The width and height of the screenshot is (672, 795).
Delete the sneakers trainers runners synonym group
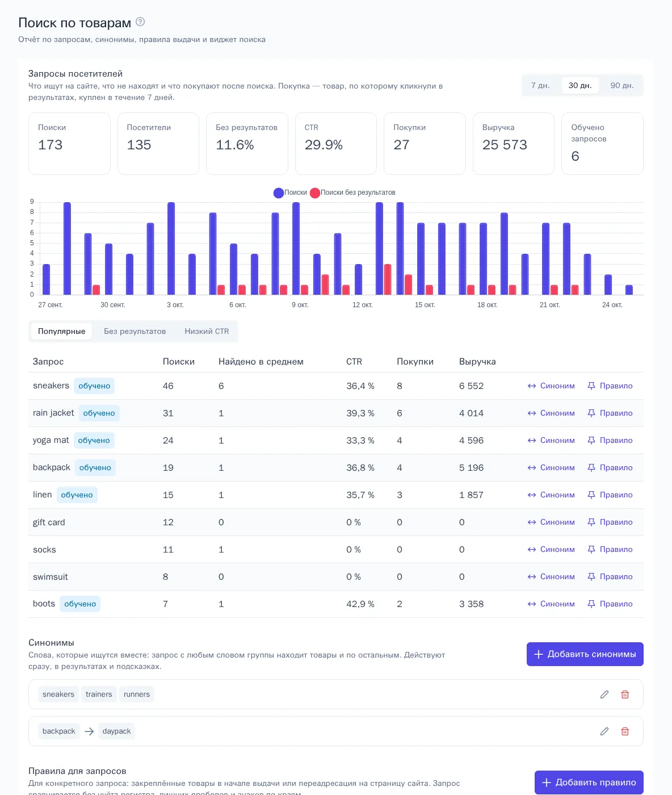625,694
